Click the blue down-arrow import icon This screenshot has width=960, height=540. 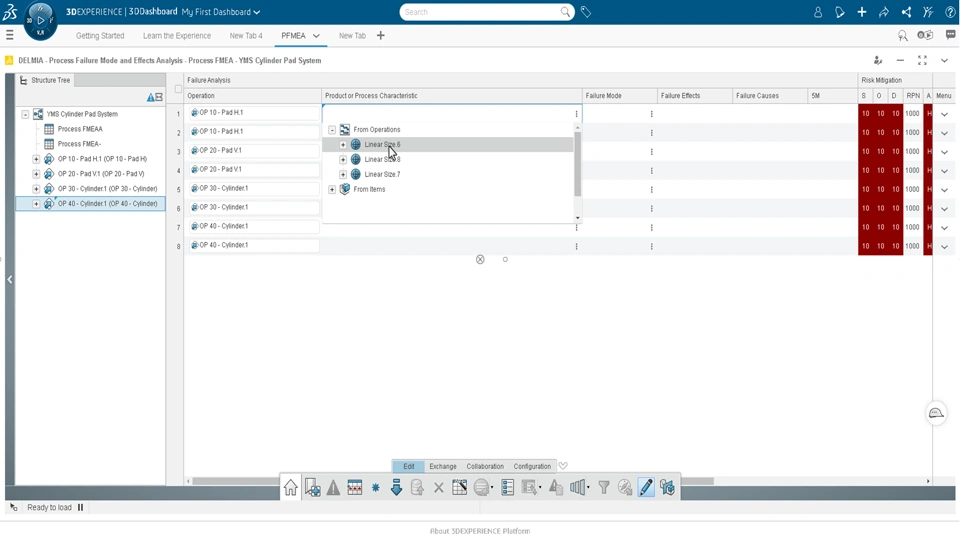pos(396,487)
